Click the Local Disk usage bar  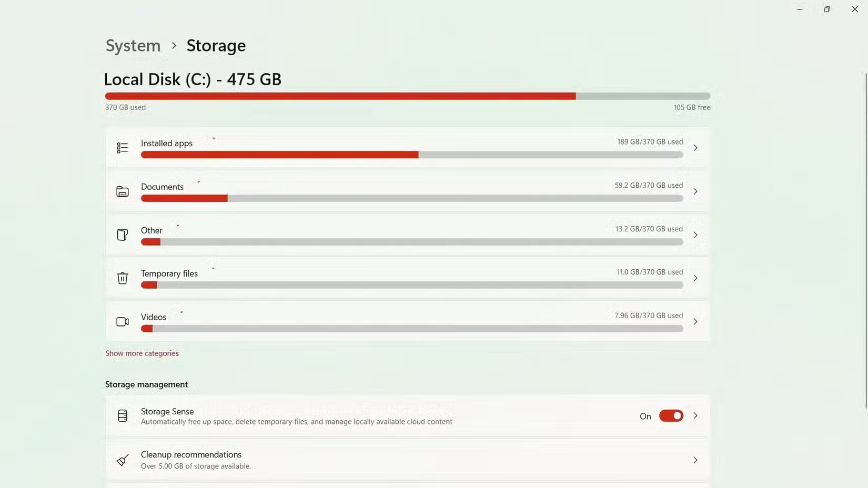pos(407,96)
